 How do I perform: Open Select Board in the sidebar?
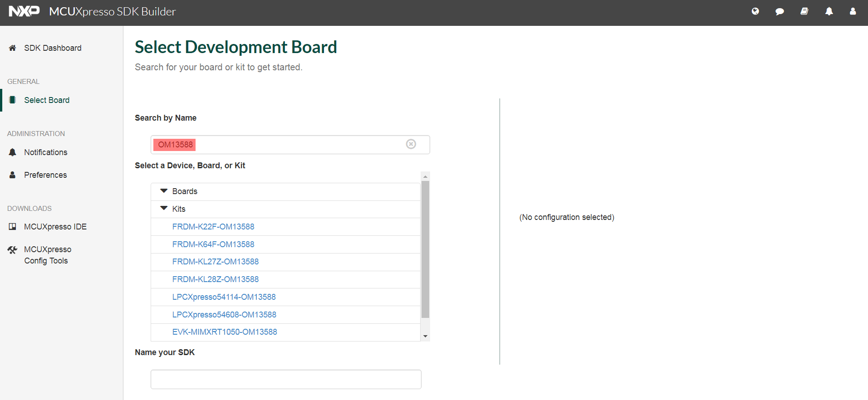point(47,100)
